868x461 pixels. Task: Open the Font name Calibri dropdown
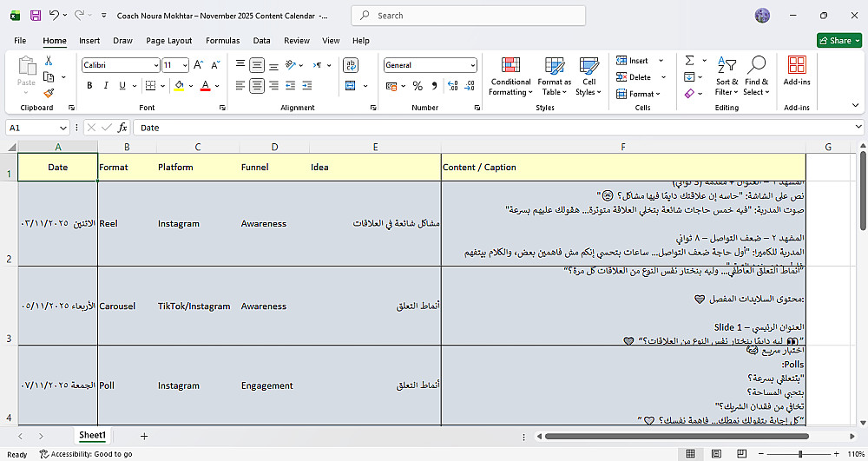coord(156,65)
